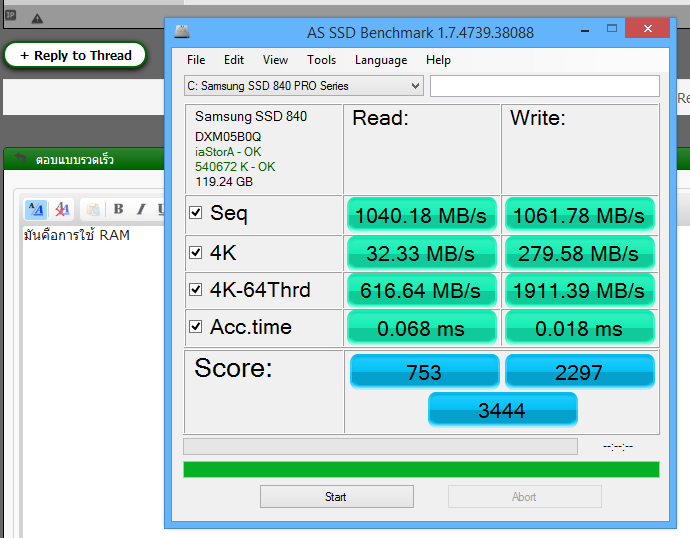Click the empty text field beside drive selector
Image resolution: width=690 pixels, height=538 pixels.
545,86
